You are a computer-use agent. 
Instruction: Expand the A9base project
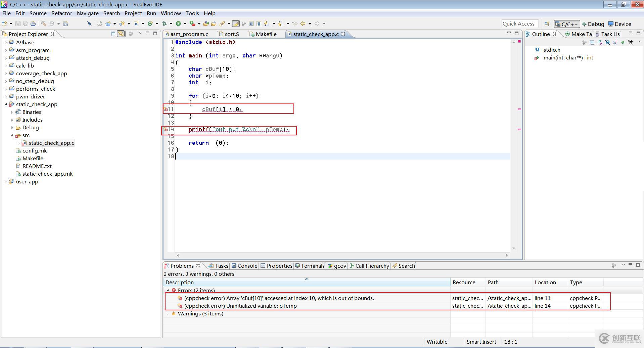[x=6, y=43]
